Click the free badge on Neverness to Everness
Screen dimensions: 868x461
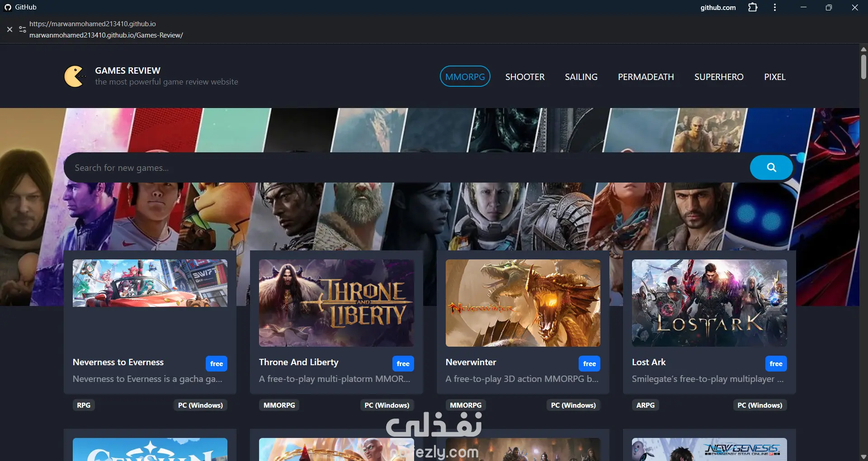(x=217, y=363)
